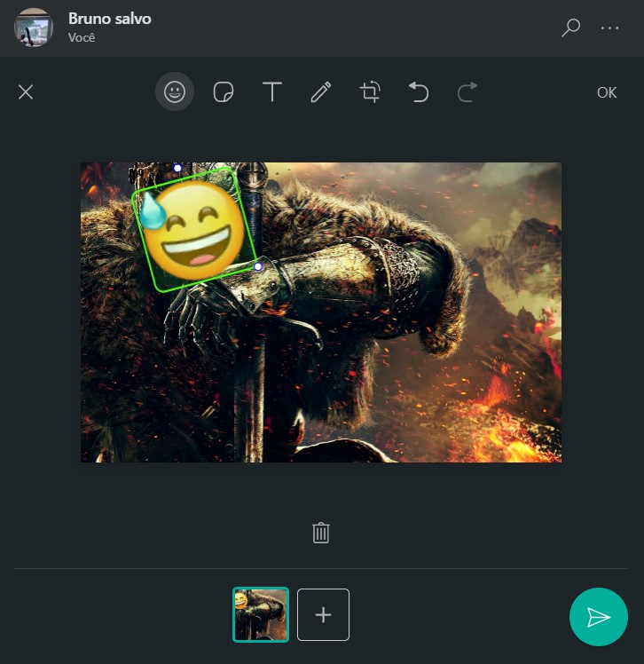Screen dimensions: 644x664
Task: Redo the reverted edit
Action: click(467, 92)
